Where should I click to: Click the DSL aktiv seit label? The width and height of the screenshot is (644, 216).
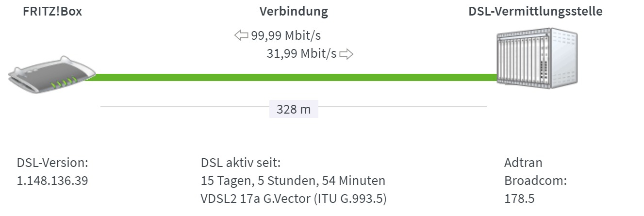point(241,163)
